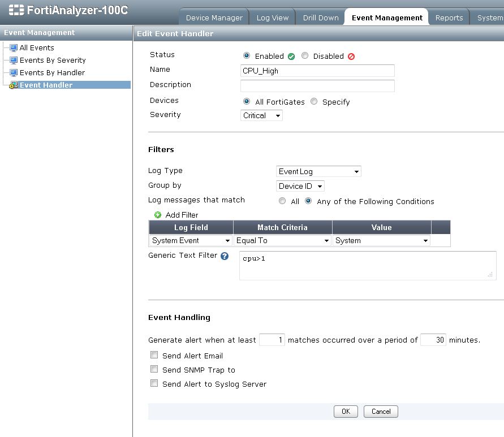Viewport: 504px width, 437px height.
Task: Click the red Disabled prohibition icon
Action: click(351, 57)
